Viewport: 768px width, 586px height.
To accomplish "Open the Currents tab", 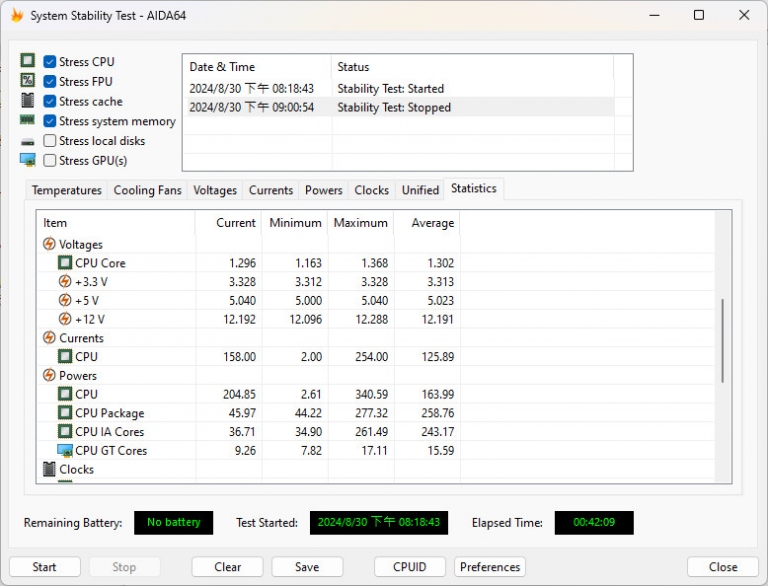I will pos(271,190).
